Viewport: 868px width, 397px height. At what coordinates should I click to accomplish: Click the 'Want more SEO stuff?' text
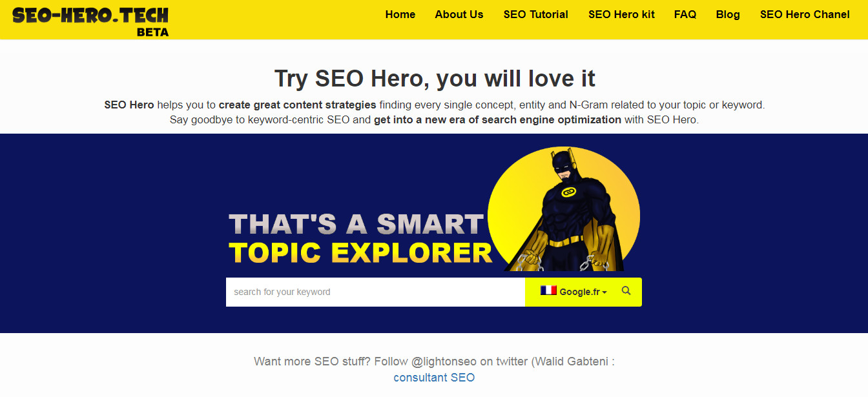tap(312, 361)
